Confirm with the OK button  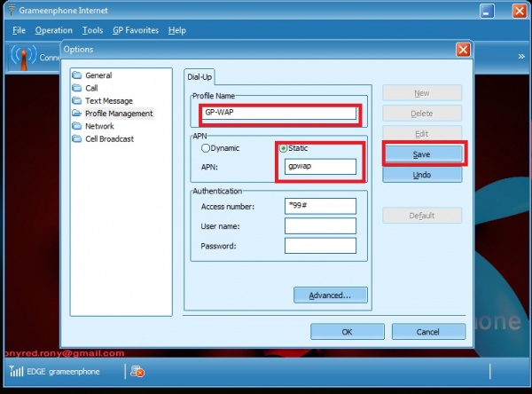coord(347,332)
